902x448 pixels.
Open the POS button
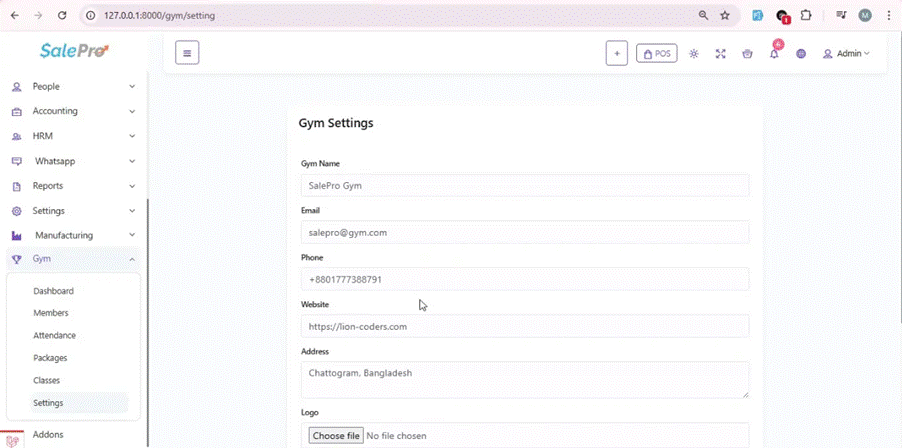[x=656, y=54]
